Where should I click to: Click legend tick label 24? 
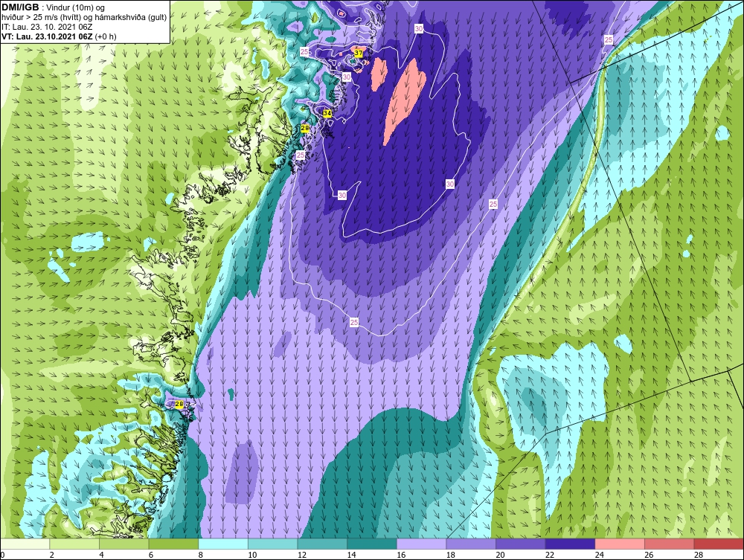[599, 555]
